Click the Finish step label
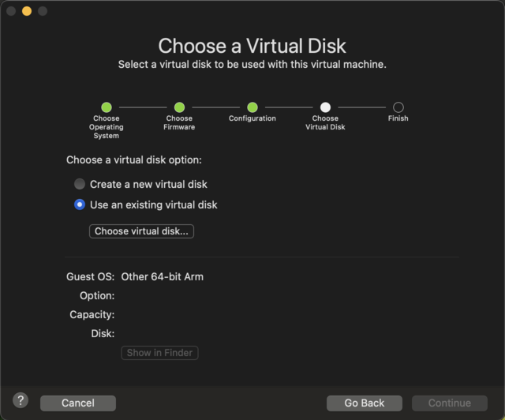Viewport: 505px width, 420px height. click(x=398, y=118)
